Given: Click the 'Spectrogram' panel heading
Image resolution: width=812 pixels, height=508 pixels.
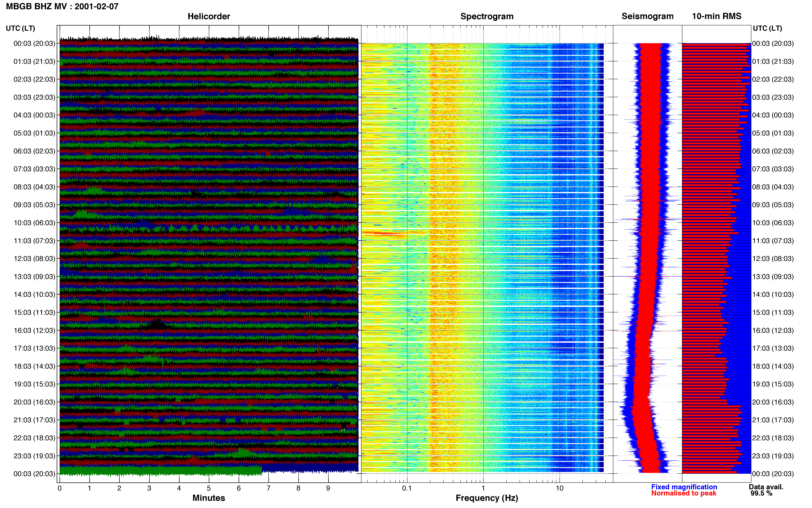Looking at the screenshot, I should (x=487, y=16).
